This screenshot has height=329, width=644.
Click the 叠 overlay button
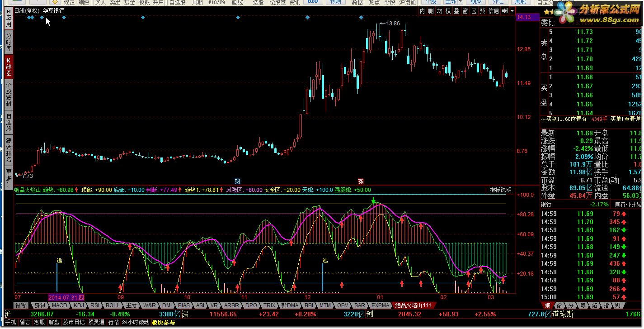(x=456, y=11)
